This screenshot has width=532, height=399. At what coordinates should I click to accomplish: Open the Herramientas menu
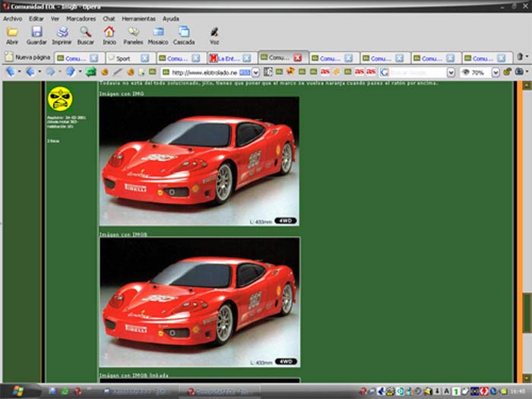pyautogui.click(x=138, y=18)
